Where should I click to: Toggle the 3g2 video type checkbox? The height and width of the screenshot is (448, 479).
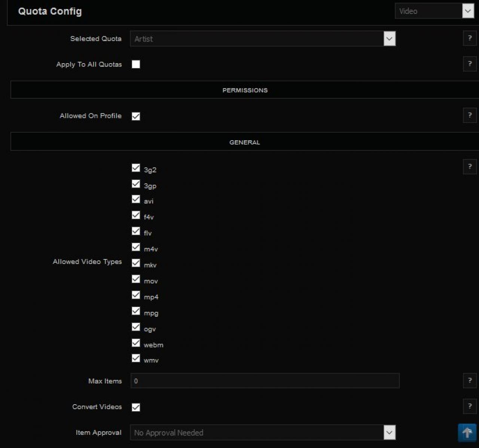click(x=136, y=168)
